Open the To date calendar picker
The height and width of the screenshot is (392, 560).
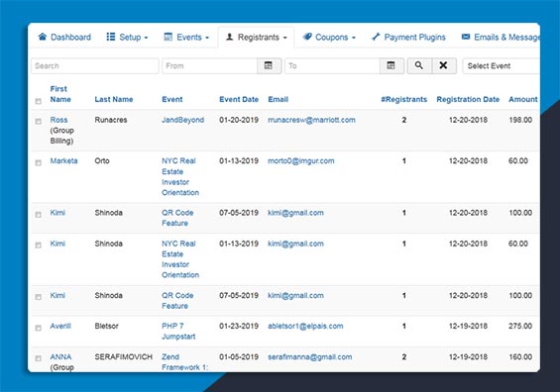pyautogui.click(x=392, y=65)
